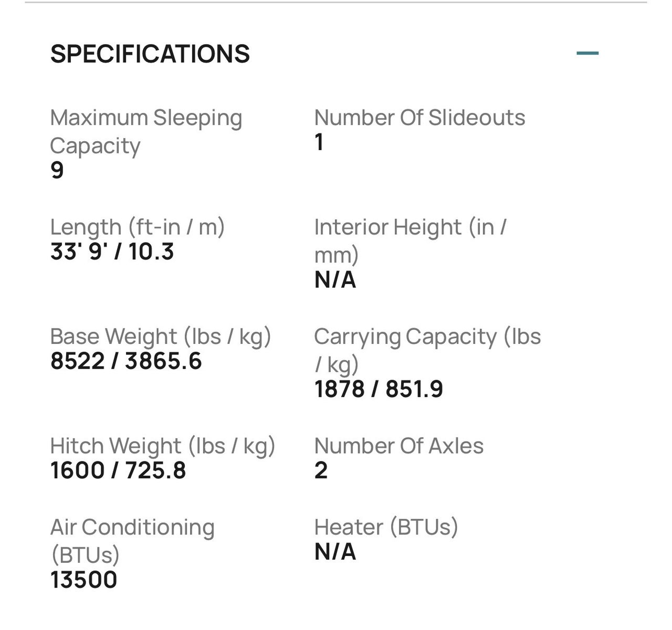Click the Hitch Weight (lbs / kg) label
672x630 pixels.
coord(163,446)
